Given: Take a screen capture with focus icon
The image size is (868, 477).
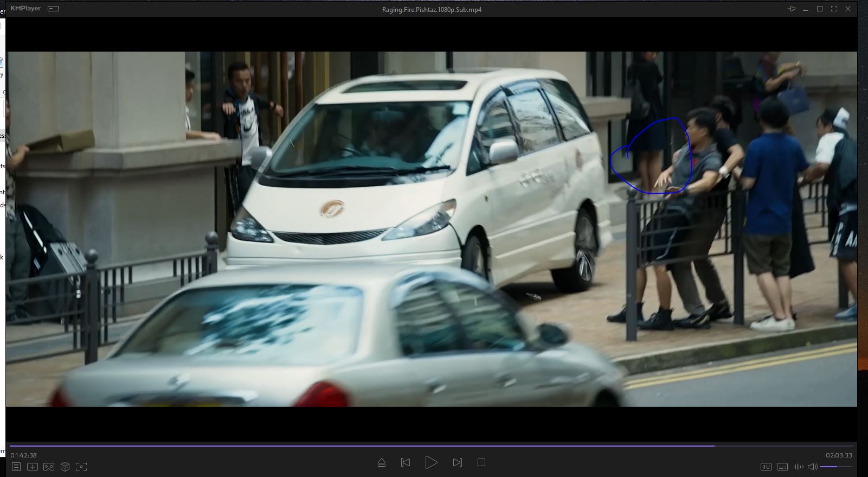Looking at the screenshot, I should [x=81, y=467].
